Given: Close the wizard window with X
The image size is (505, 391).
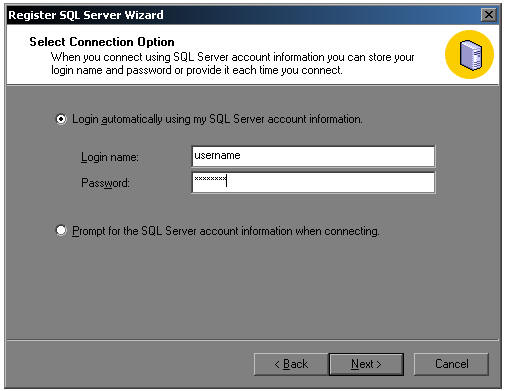Looking at the screenshot, I should (488, 15).
